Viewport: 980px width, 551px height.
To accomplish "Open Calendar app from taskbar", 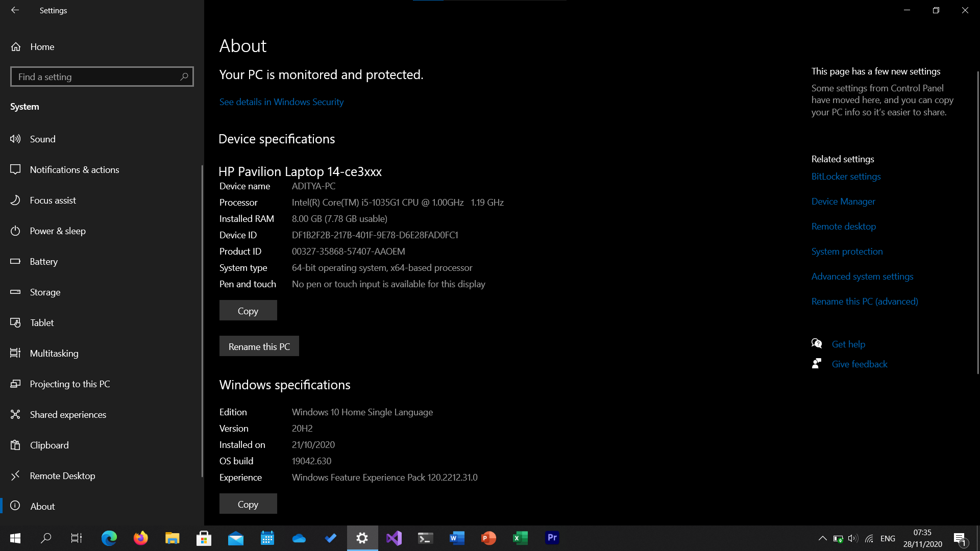I will [267, 538].
